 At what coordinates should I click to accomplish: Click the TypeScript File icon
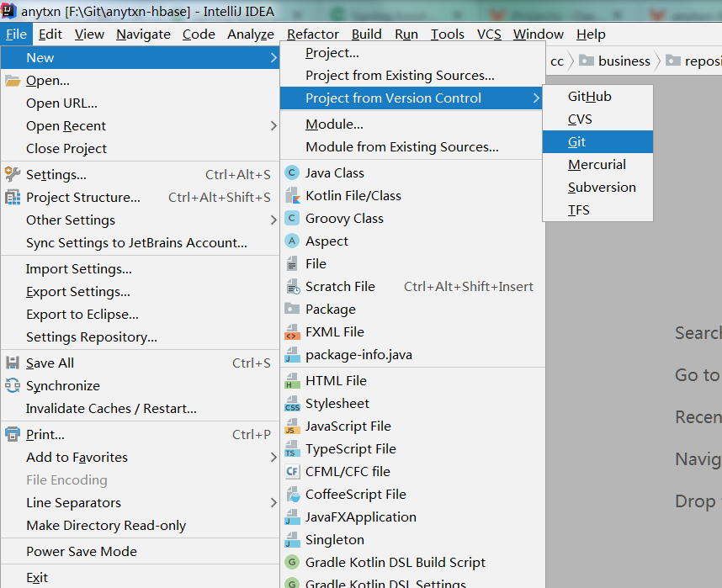(292, 449)
